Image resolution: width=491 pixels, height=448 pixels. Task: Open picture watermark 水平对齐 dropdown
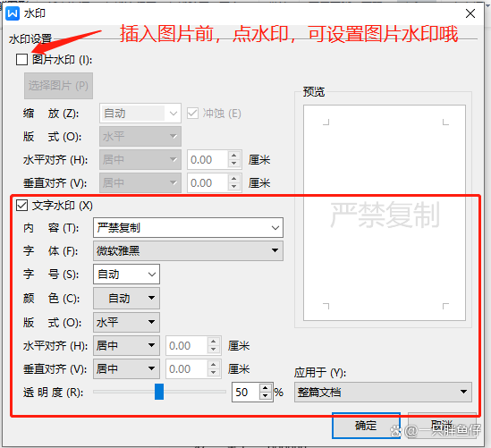[140, 160]
